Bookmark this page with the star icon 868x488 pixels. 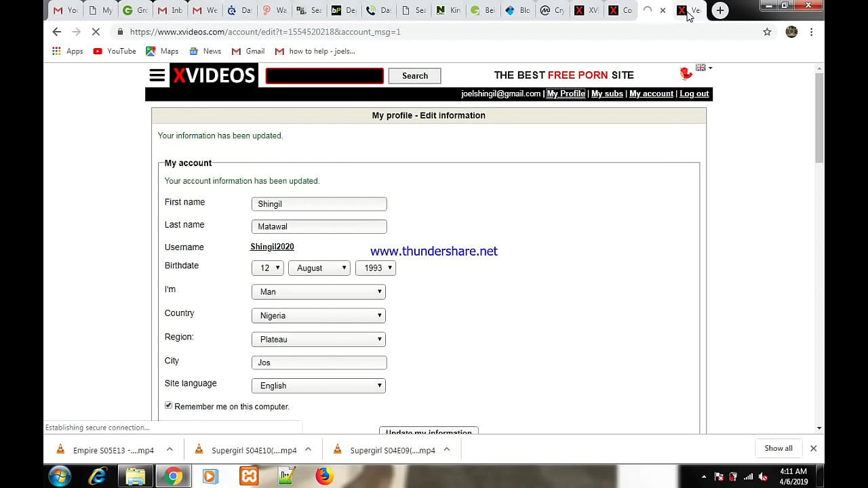(x=767, y=32)
